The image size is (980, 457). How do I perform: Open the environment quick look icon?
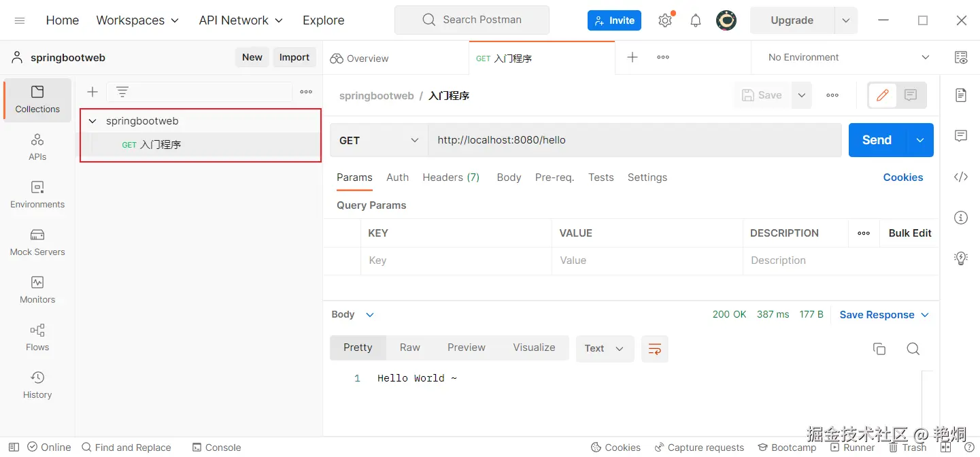(x=961, y=57)
